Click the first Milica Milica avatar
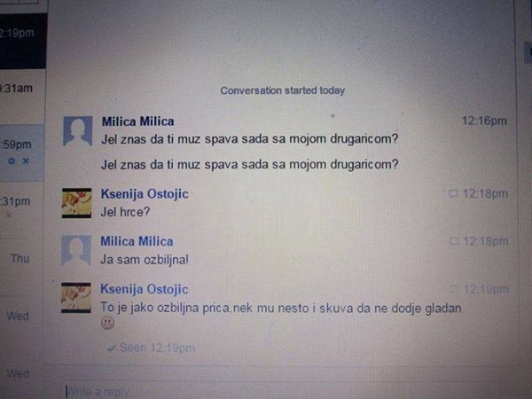 (78, 130)
